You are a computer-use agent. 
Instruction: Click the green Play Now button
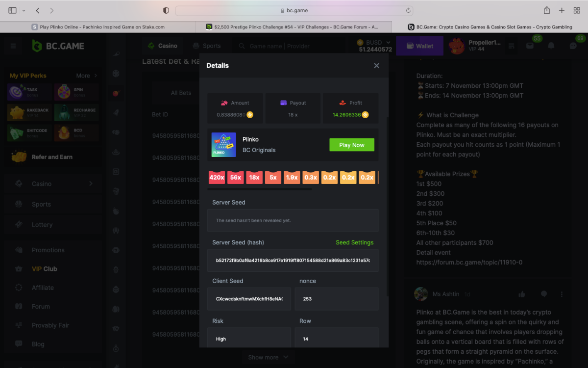[351, 145]
